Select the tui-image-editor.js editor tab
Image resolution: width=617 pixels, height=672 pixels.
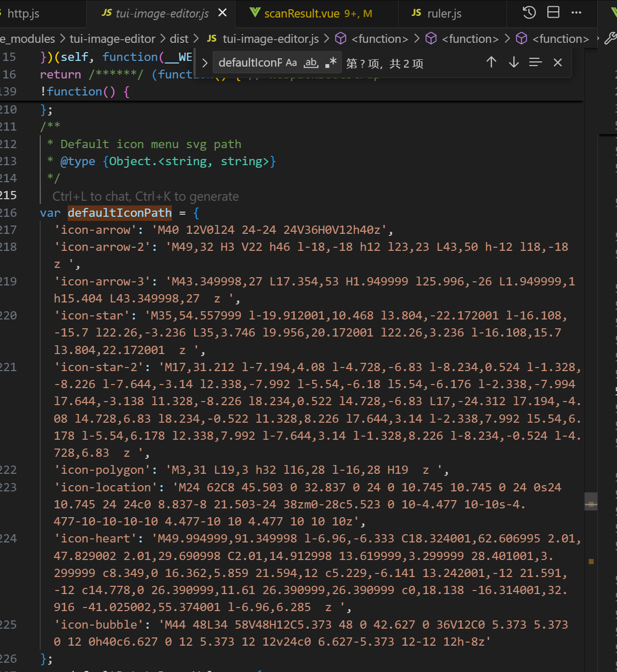(162, 13)
